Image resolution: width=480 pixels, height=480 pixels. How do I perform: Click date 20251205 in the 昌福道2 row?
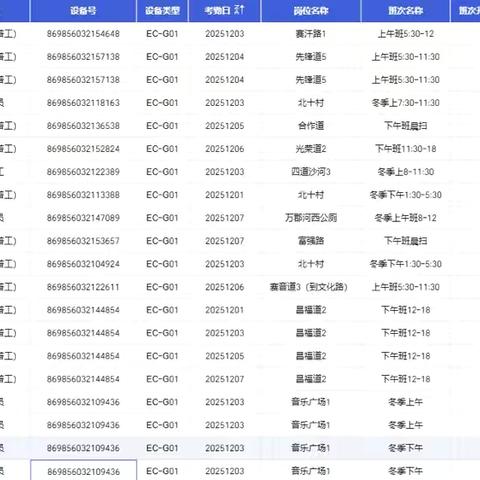[x=225, y=356]
